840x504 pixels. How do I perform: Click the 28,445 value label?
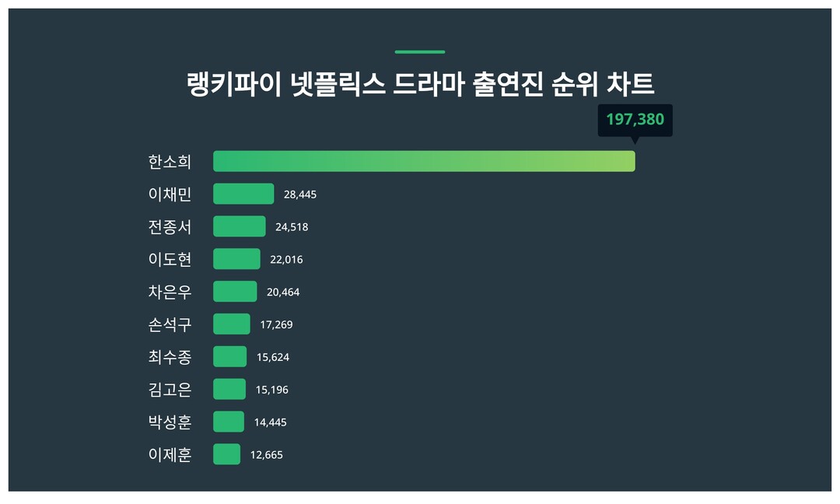(300, 194)
